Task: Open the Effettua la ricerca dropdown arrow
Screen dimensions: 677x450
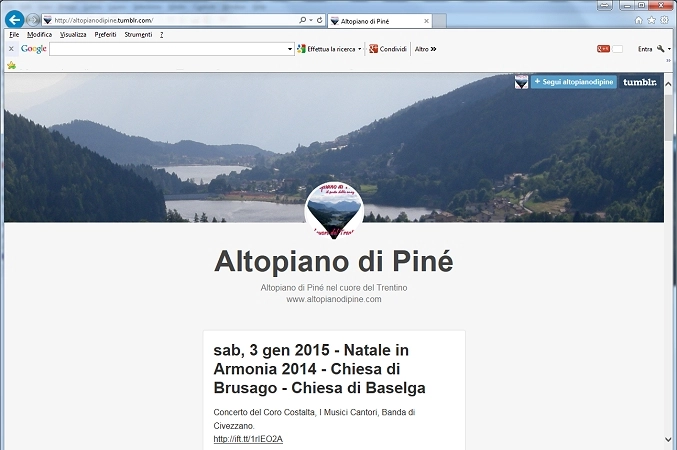Action: coord(360,49)
